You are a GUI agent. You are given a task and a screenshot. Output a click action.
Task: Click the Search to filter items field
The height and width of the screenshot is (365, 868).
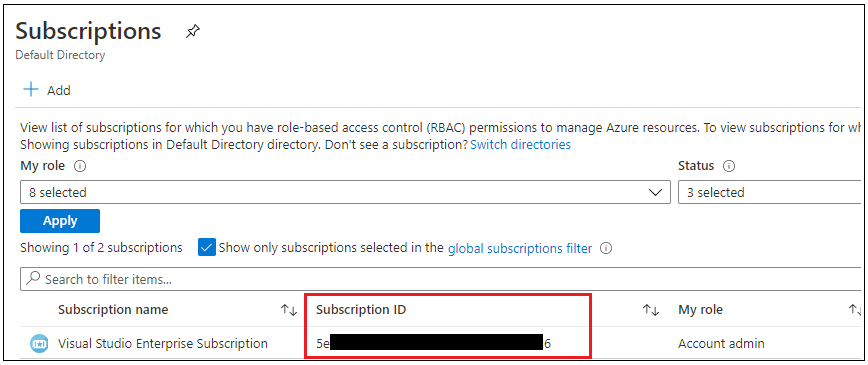click(441, 279)
